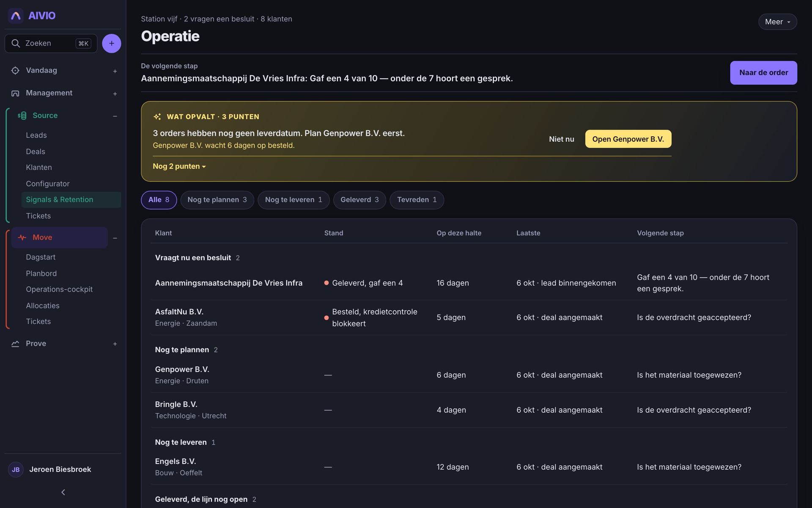Click the Management icon in sidebar
The height and width of the screenshot is (508, 812).
[x=15, y=93]
